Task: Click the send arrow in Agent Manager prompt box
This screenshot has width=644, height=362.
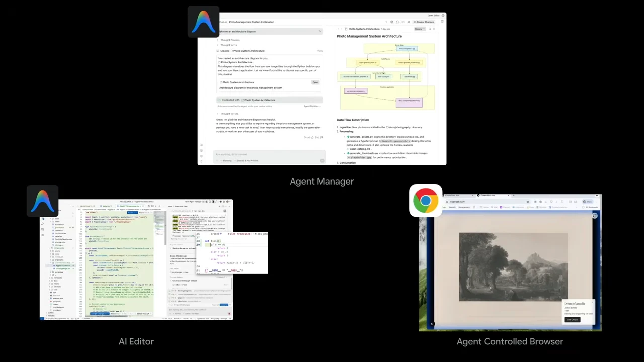Action: 322,161
